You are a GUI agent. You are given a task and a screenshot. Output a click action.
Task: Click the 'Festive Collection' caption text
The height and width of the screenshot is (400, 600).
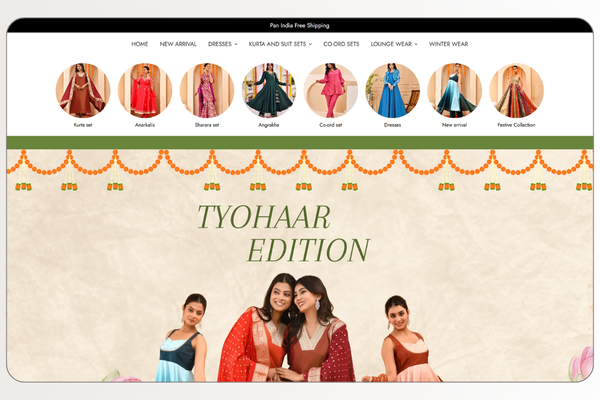tap(516, 125)
